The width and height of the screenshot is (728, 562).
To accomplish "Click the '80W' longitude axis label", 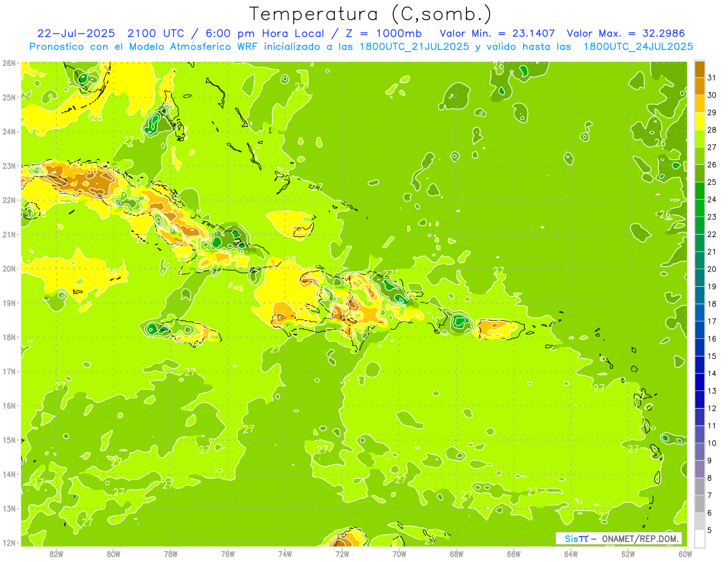I will [x=113, y=554].
